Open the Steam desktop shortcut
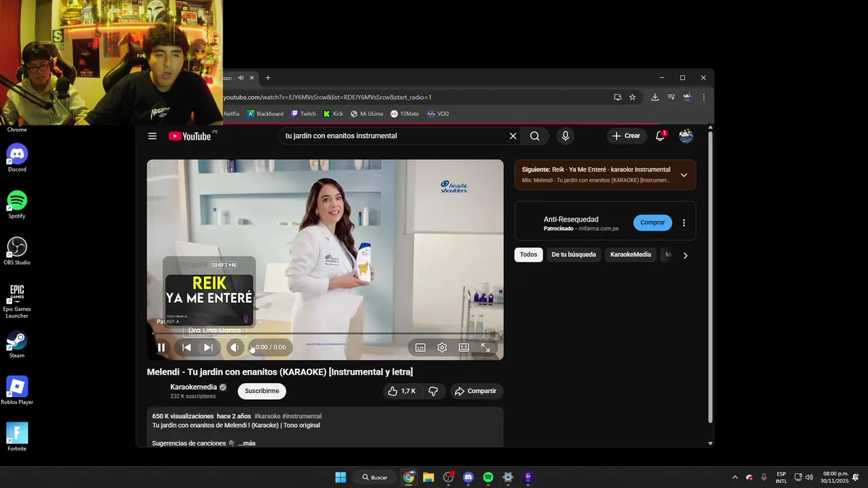 (17, 344)
